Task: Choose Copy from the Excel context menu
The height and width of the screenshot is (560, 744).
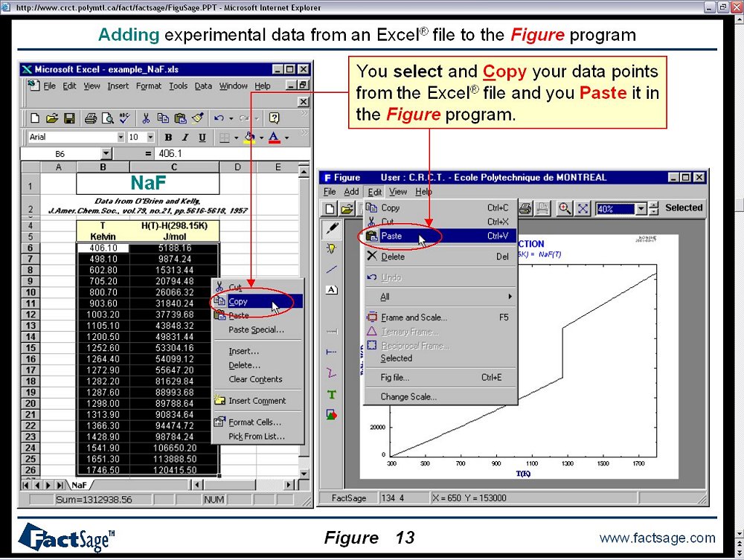Action: pyautogui.click(x=238, y=301)
